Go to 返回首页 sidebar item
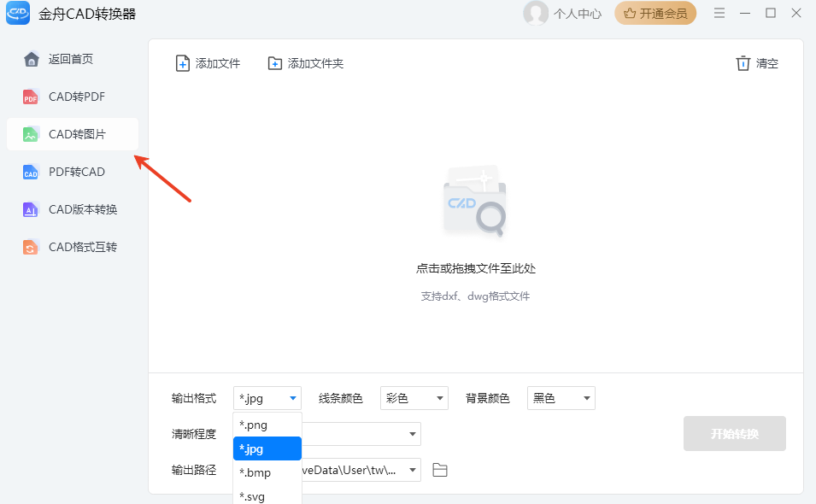This screenshot has height=504, width=816. [x=73, y=59]
